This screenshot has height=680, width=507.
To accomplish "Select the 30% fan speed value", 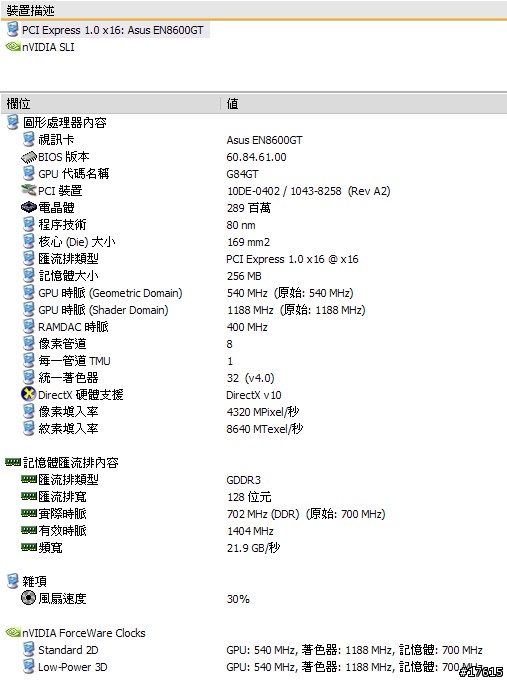I will click(x=238, y=599).
